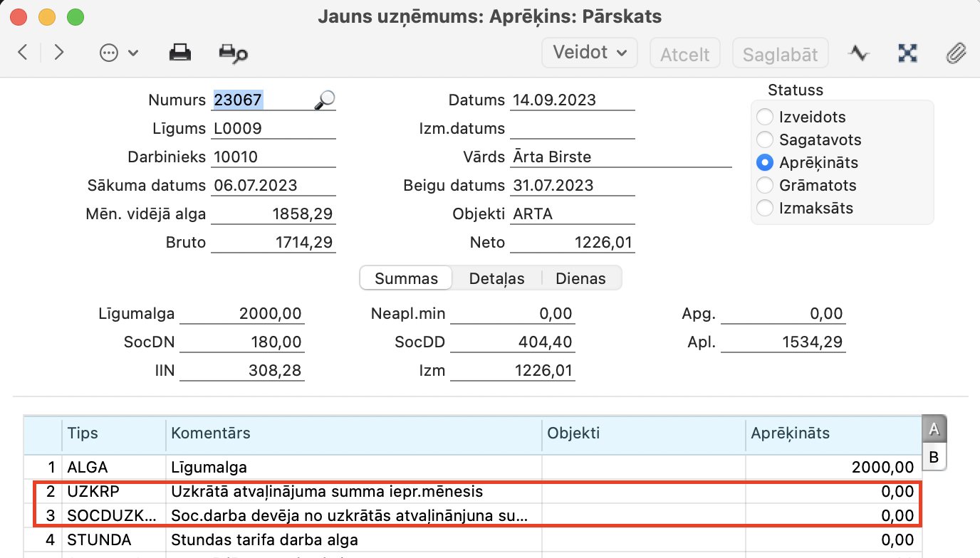
Task: Switch to the Detaļas tab
Action: [496, 278]
